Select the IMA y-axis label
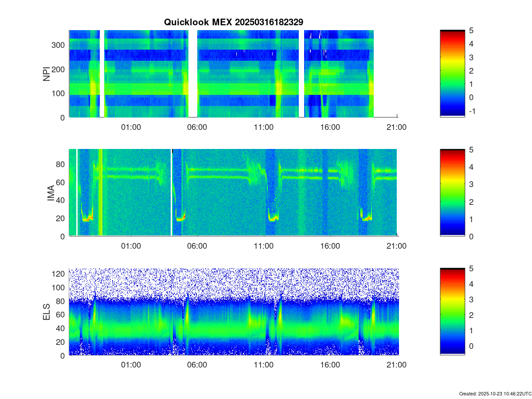Screen dimensions: 532x399 pyautogui.click(x=51, y=193)
